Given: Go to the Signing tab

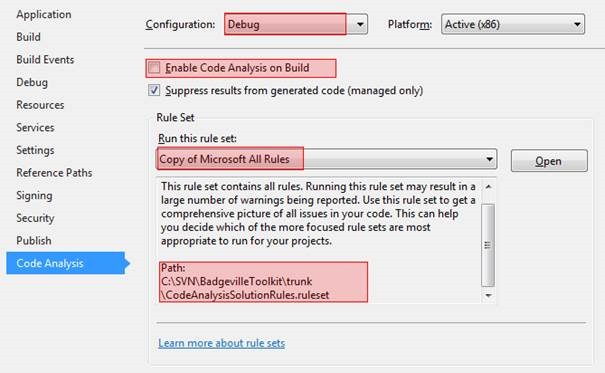Looking at the screenshot, I should 34,196.
